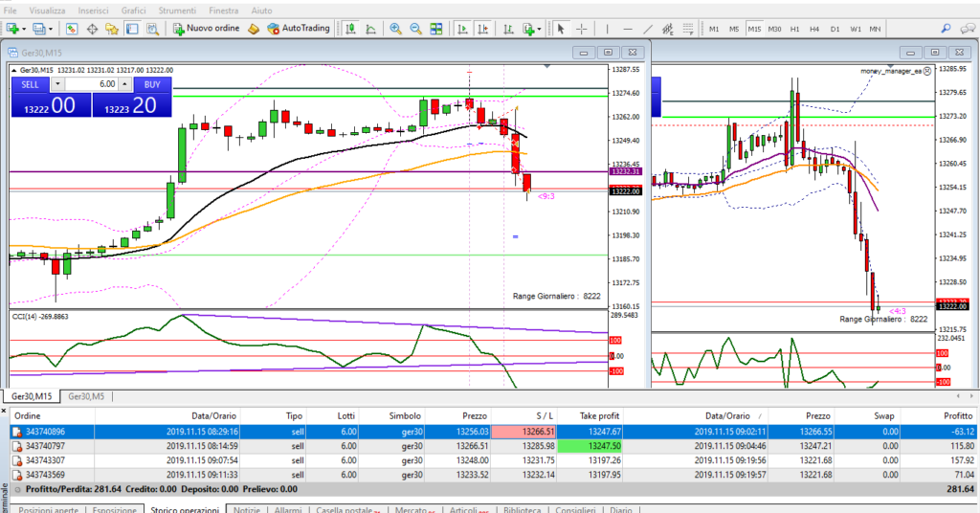980x513 pixels.
Task: Open the chat bubbles icon
Action: coord(968,29)
